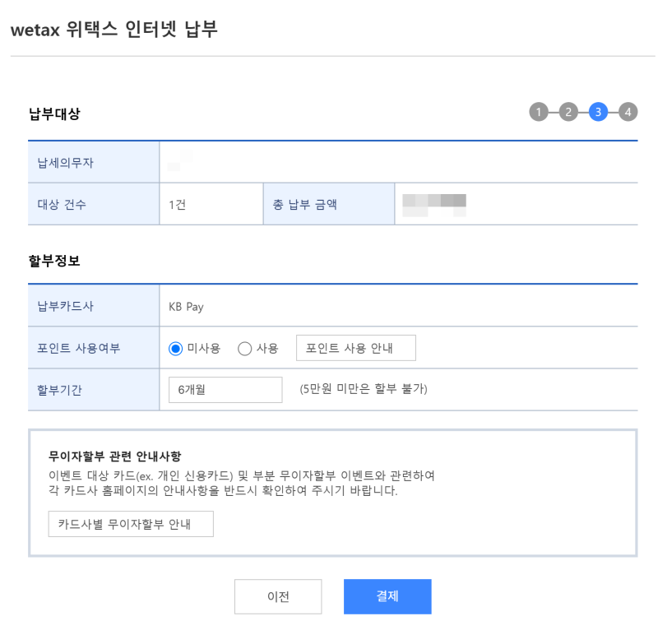Click the 포인트 사용여부 label
658x644 pixels.
[x=78, y=348]
